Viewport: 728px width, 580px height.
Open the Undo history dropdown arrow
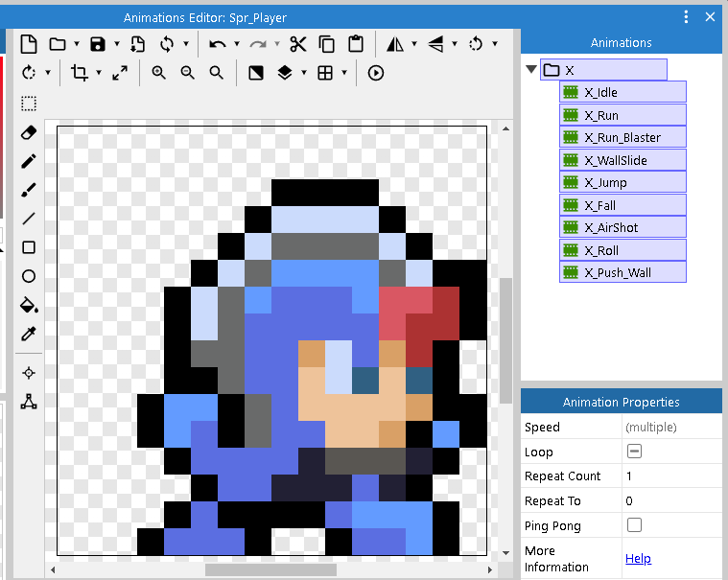coord(237,44)
